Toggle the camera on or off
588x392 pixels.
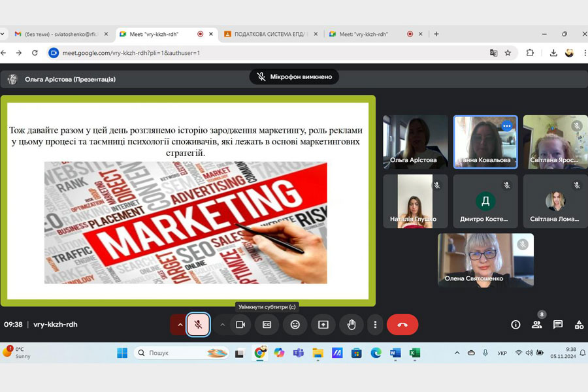pyautogui.click(x=240, y=325)
